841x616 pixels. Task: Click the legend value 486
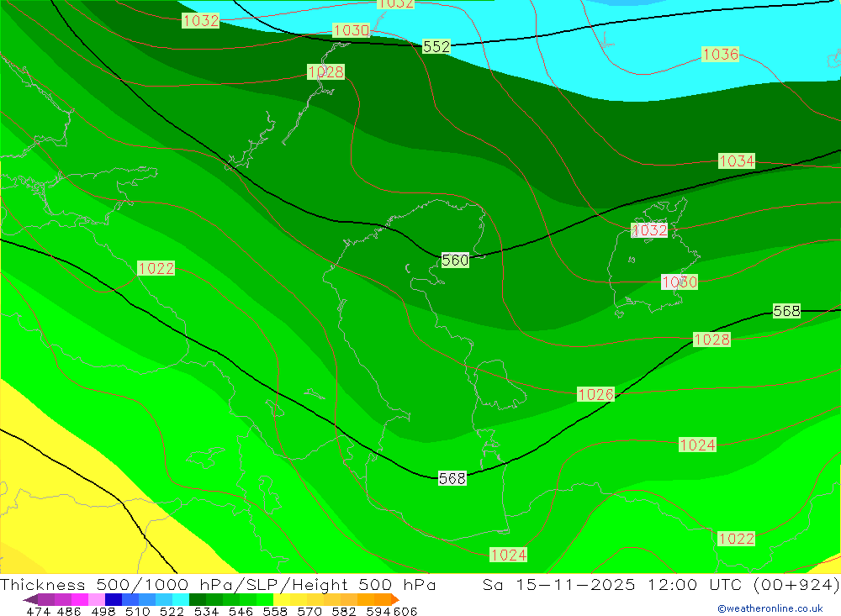[69, 611]
